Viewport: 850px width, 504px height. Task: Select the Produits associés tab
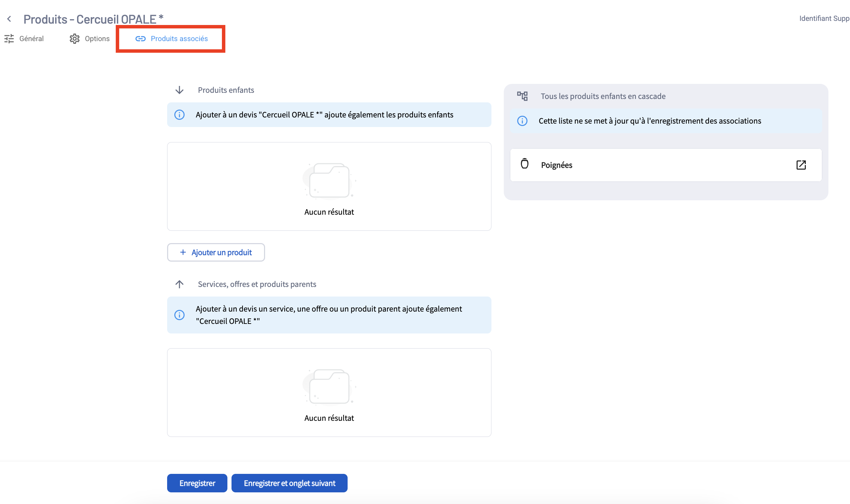coord(171,39)
